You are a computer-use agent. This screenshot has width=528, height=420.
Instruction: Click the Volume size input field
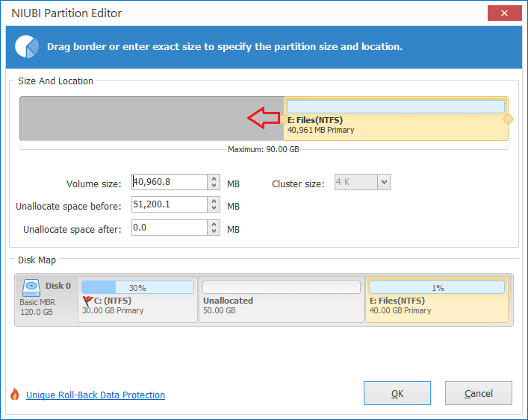pos(170,182)
